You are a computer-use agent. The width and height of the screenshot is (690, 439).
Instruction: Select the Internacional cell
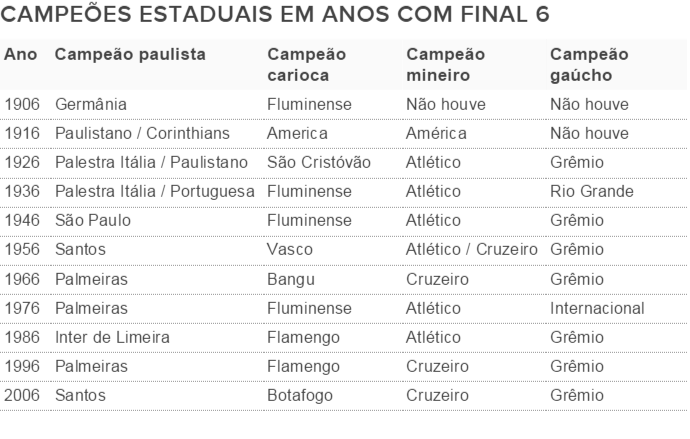tap(597, 308)
